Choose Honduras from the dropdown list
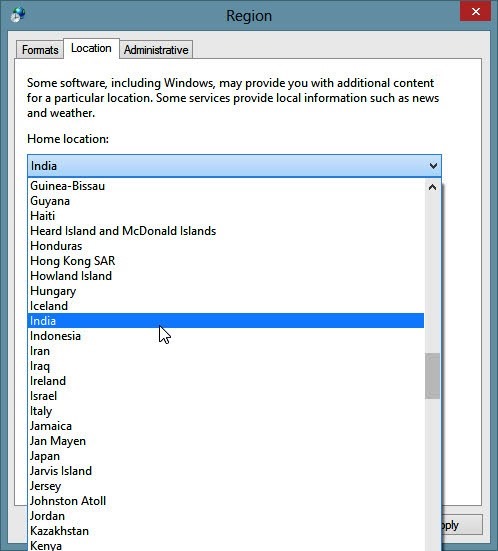The width and height of the screenshot is (498, 551). point(226,246)
